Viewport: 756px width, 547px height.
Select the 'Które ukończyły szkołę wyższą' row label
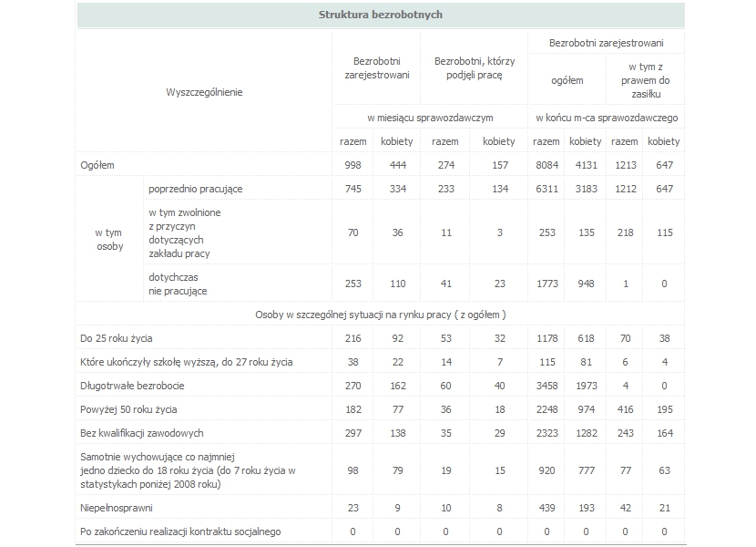[187, 362]
